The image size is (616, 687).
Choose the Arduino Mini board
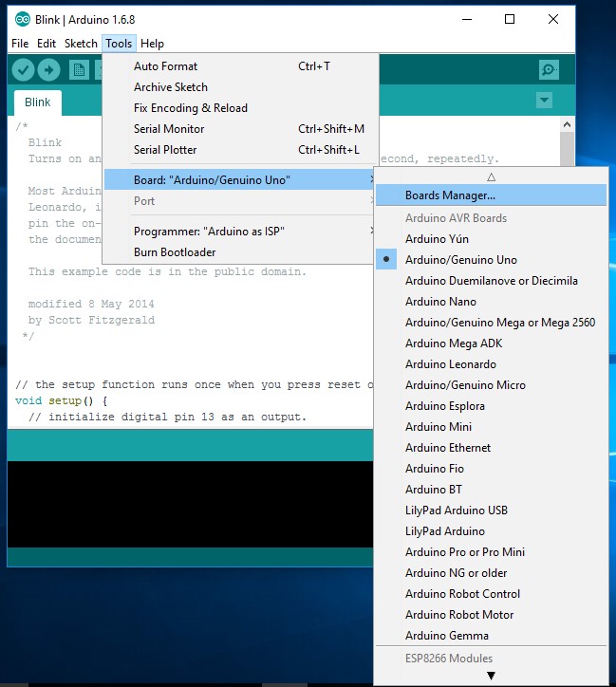pos(491,427)
